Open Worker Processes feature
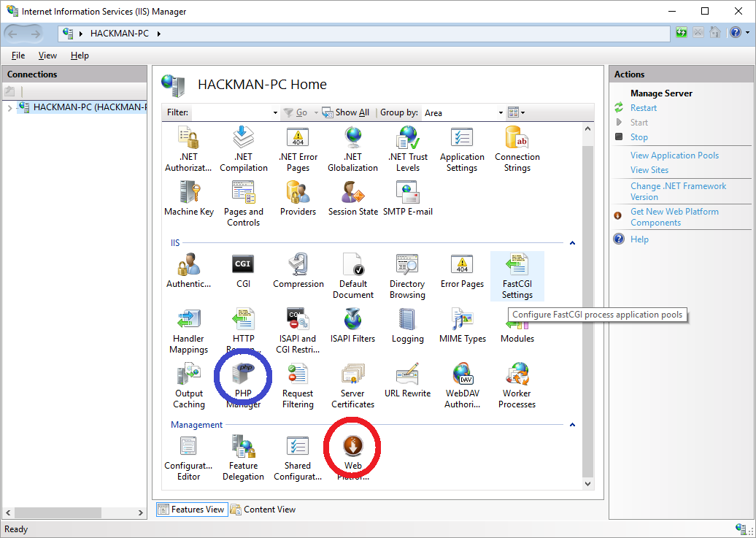756x538 pixels. coord(517,386)
